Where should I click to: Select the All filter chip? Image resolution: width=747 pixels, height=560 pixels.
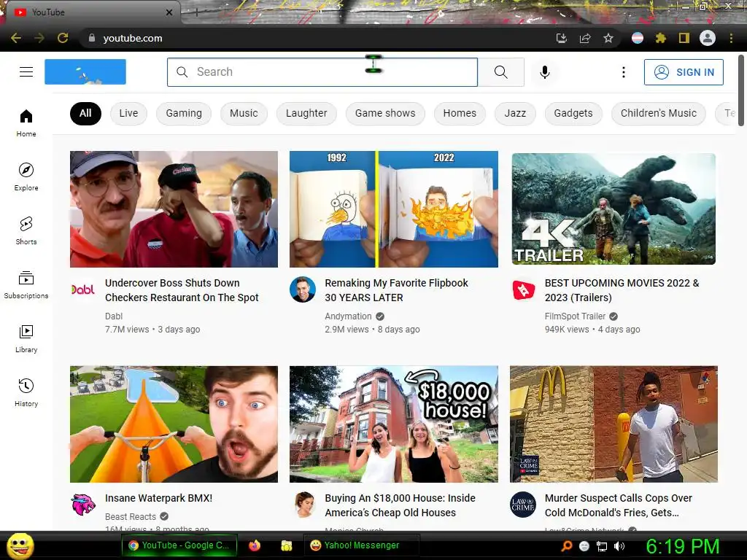85,113
